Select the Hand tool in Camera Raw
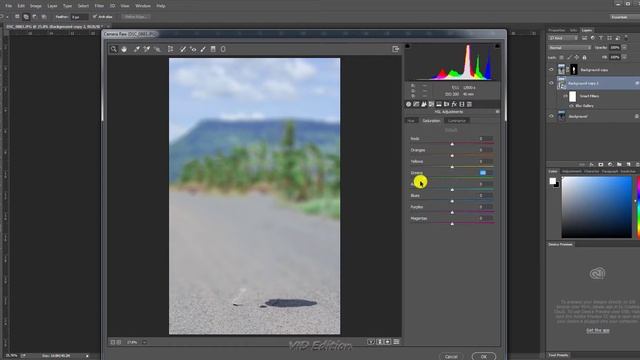The height and width of the screenshot is (360, 640). coord(124,49)
